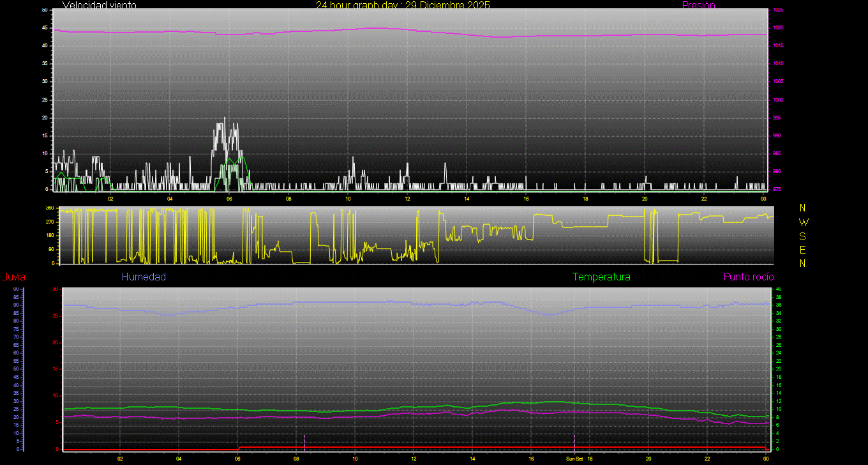Click the magenta 'Punto rocío' legend label
Image resolution: width=868 pixels, height=465 pixels.
point(749,277)
